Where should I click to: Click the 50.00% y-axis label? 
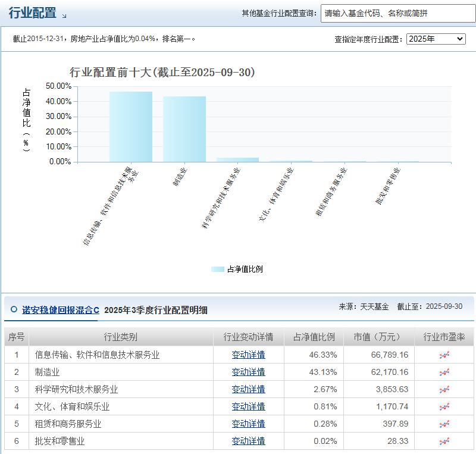coord(58,86)
